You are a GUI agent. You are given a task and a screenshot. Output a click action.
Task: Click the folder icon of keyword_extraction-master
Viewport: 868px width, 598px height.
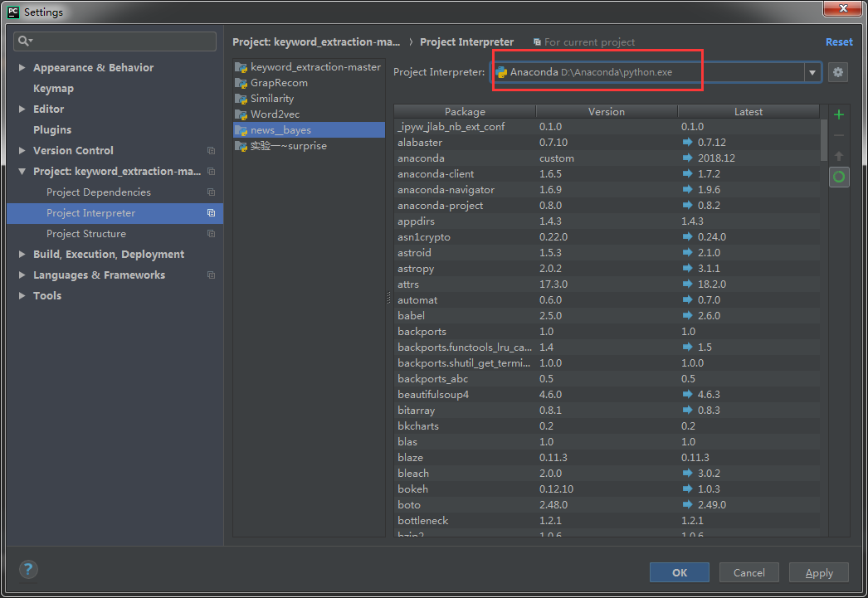coord(241,67)
